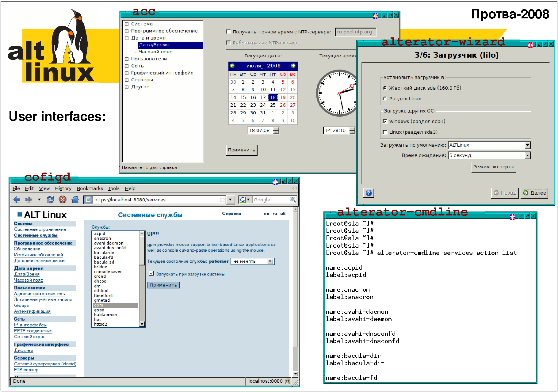Viewport: 558px width, 392px height.
Task: Click the blue help question mark icon
Action: click(369, 193)
